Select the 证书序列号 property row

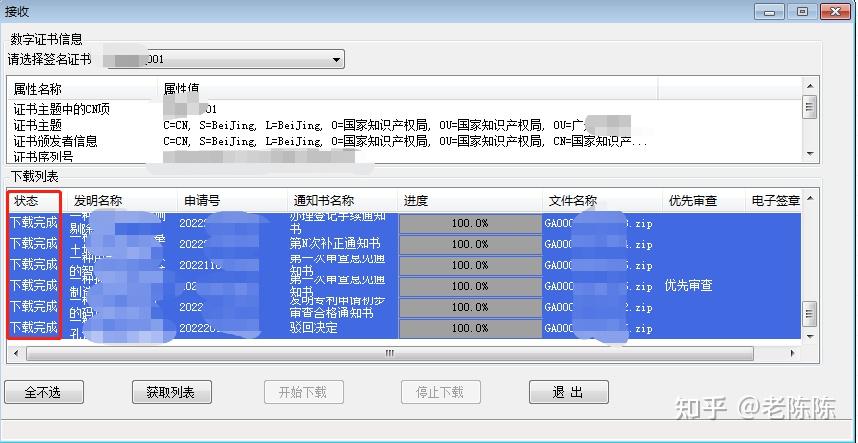tap(405, 157)
